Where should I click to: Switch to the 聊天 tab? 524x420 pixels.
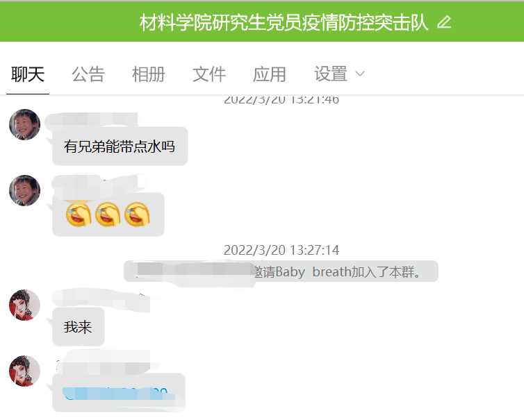tap(28, 74)
